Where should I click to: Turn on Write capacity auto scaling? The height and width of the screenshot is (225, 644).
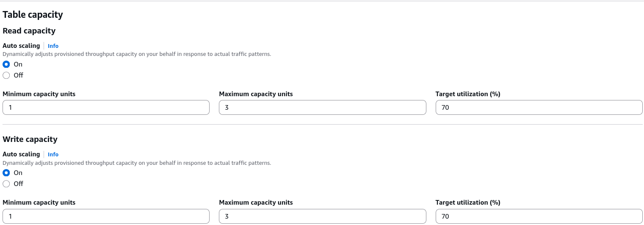6,173
